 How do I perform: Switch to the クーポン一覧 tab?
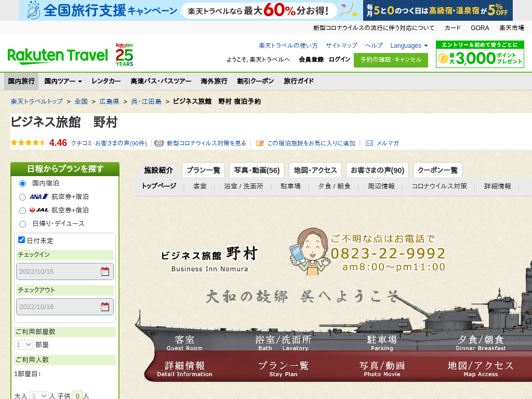click(x=437, y=170)
